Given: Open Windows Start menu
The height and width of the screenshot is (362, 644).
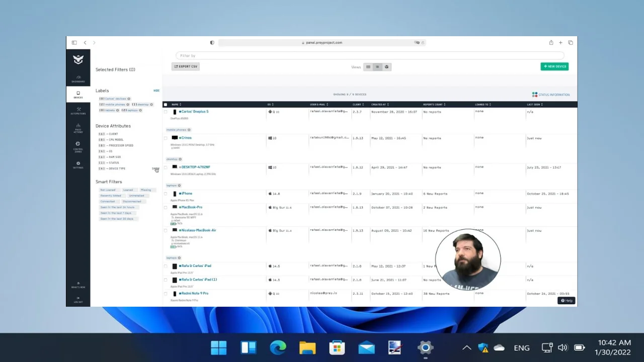Looking at the screenshot, I should click(219, 347).
